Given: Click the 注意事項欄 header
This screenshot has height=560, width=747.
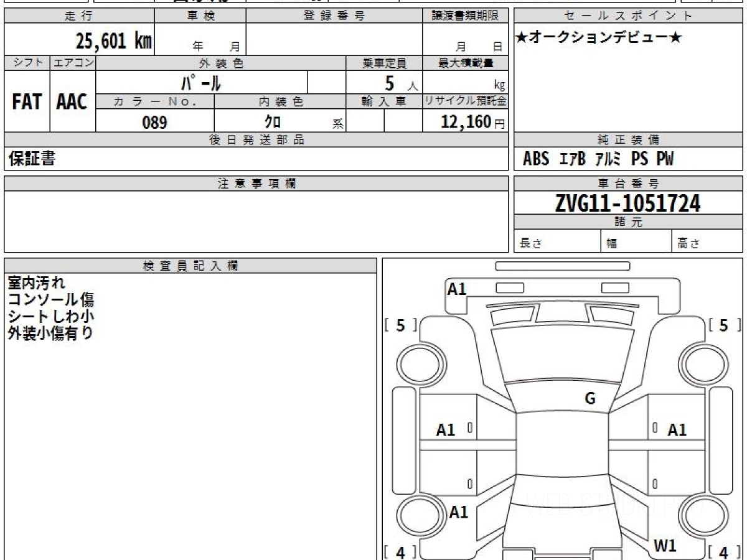Looking at the screenshot, I should tap(256, 184).
